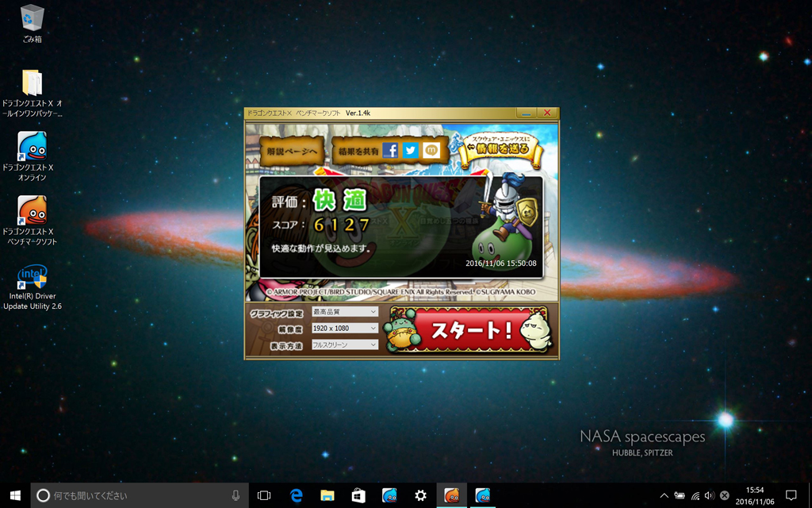812x508 pixels.
Task: Click message 快適な動作が見込めます。
Action: coord(322,248)
